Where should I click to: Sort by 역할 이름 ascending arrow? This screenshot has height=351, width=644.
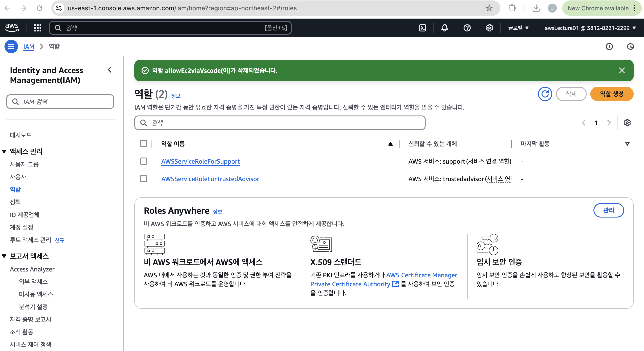click(390, 144)
